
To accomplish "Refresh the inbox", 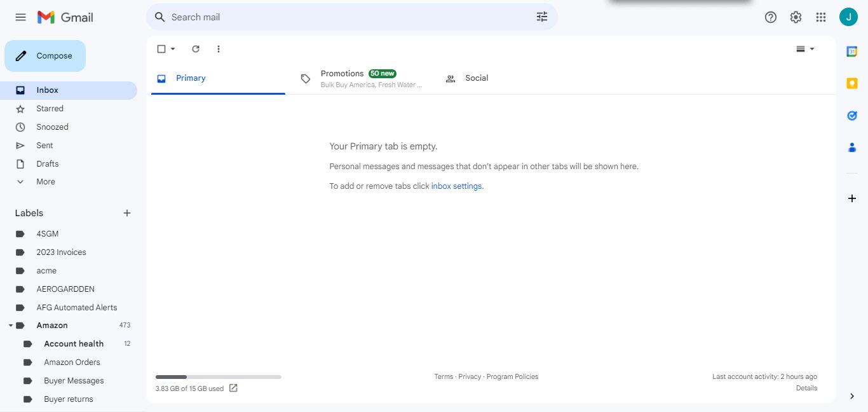I will (196, 49).
